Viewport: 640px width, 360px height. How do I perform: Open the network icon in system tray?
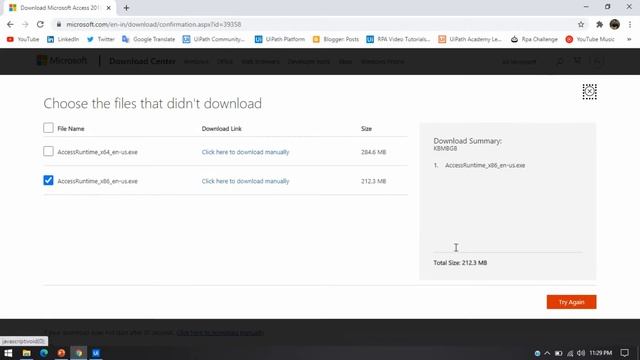tap(570, 353)
